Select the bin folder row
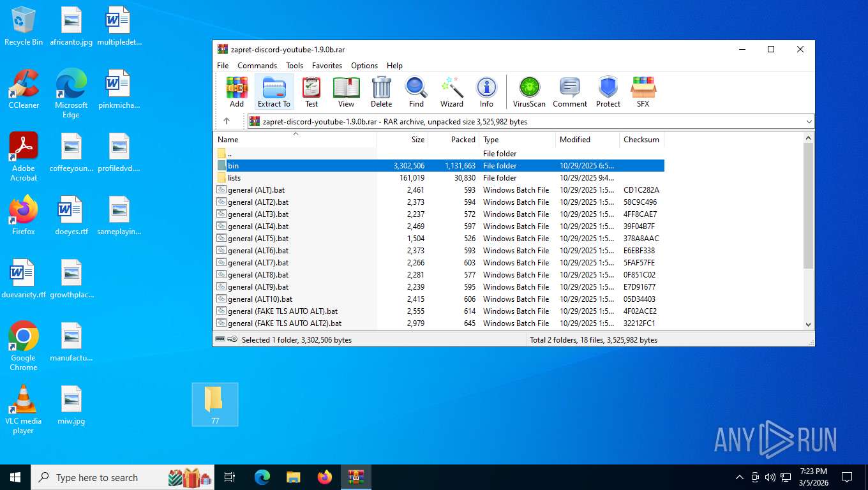The image size is (868, 490). 439,165
